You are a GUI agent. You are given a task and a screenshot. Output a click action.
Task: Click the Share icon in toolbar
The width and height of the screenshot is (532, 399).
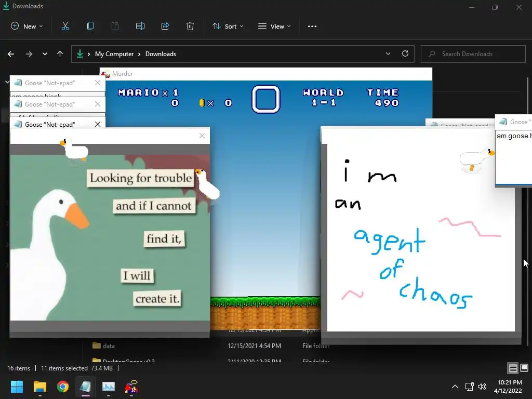(x=165, y=26)
